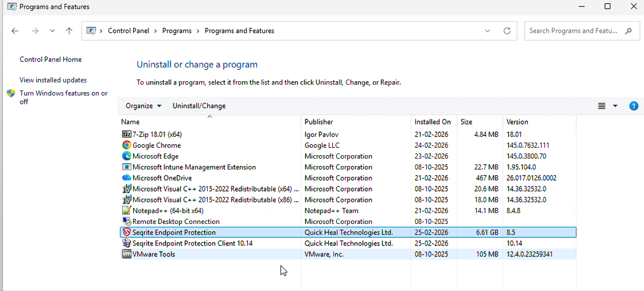Sort by the Publisher column header
644x291 pixels.
(356, 122)
